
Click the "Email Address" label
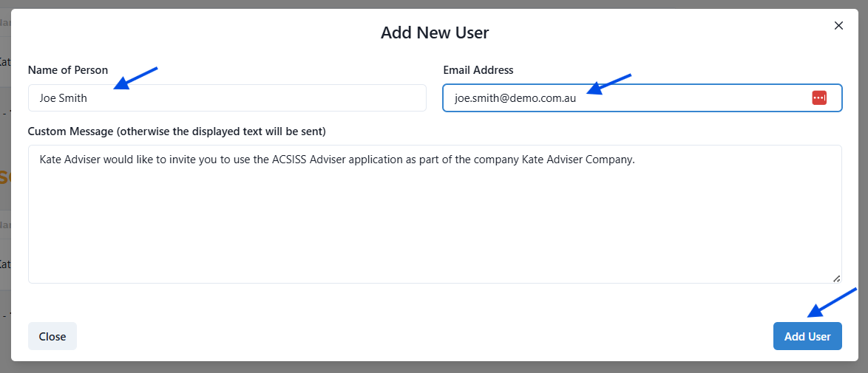pos(478,70)
